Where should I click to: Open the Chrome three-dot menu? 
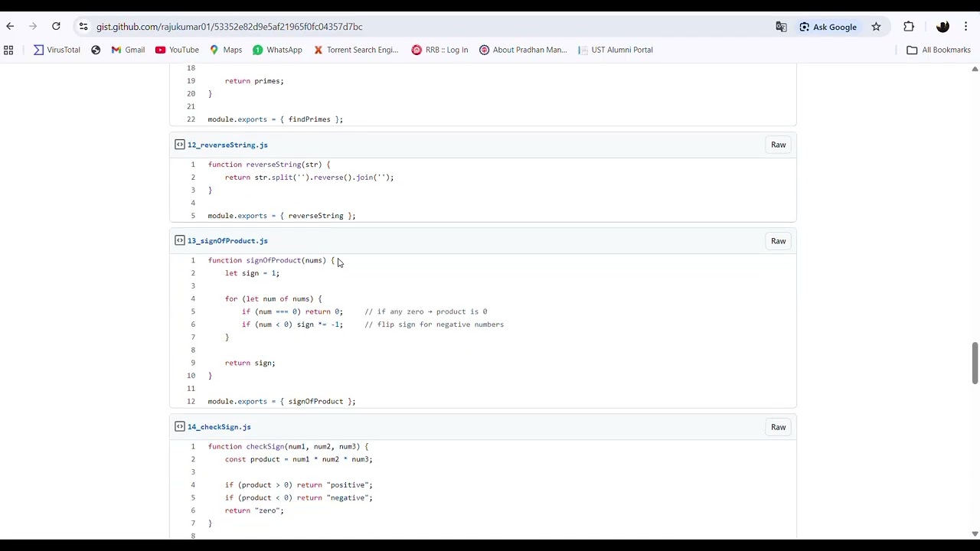pyautogui.click(x=965, y=27)
